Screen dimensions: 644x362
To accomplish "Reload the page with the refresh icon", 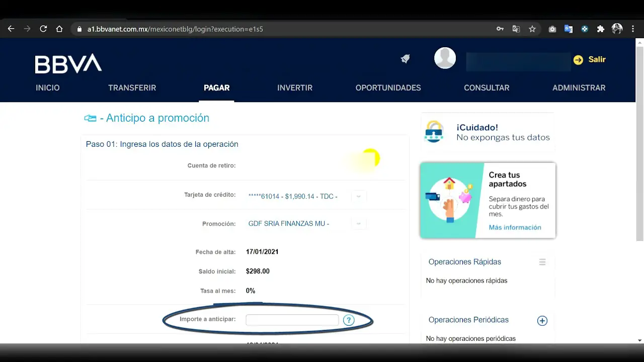I will tap(43, 29).
